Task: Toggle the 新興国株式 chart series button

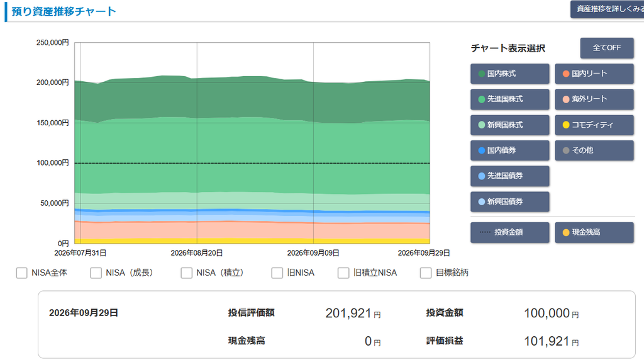Action: pos(509,125)
